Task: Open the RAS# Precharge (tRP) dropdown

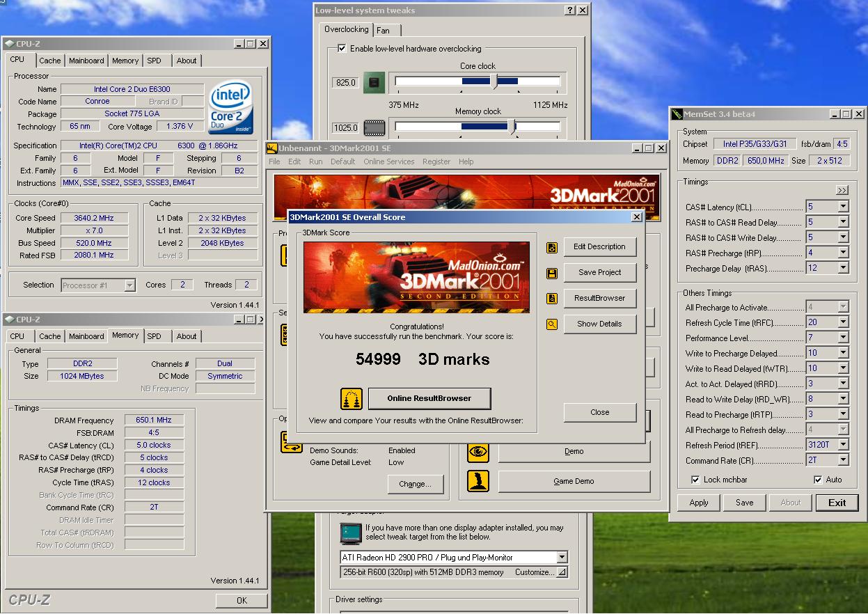Action: (x=843, y=253)
